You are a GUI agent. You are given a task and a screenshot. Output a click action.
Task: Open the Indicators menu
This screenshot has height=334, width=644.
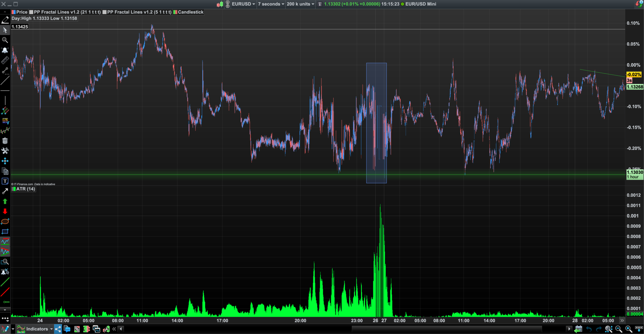point(35,329)
